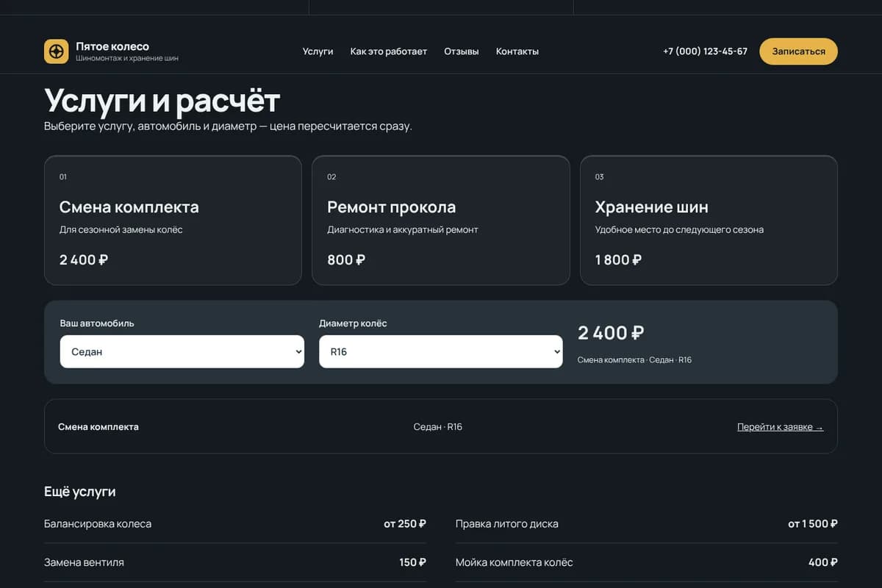Click Седан · R16 in the summary bar
The width and height of the screenshot is (882, 588).
point(438,427)
